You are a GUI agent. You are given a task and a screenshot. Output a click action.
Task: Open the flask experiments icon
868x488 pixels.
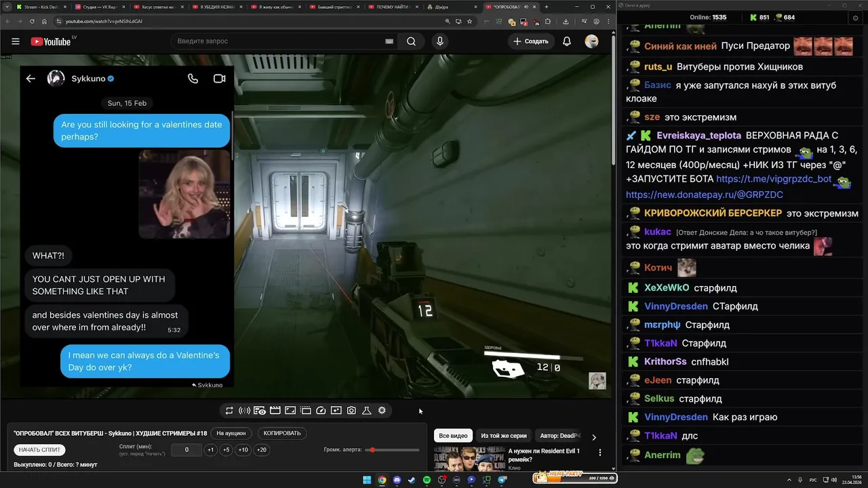367,410
